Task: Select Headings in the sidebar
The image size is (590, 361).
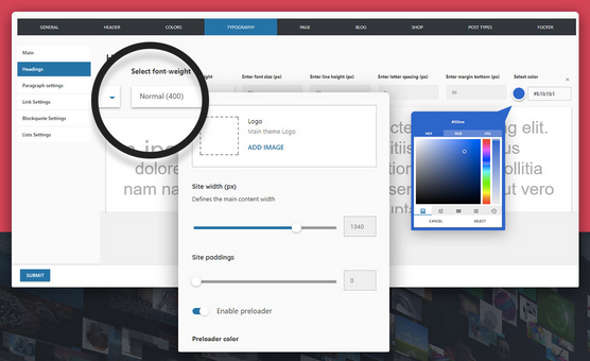Action: click(54, 69)
